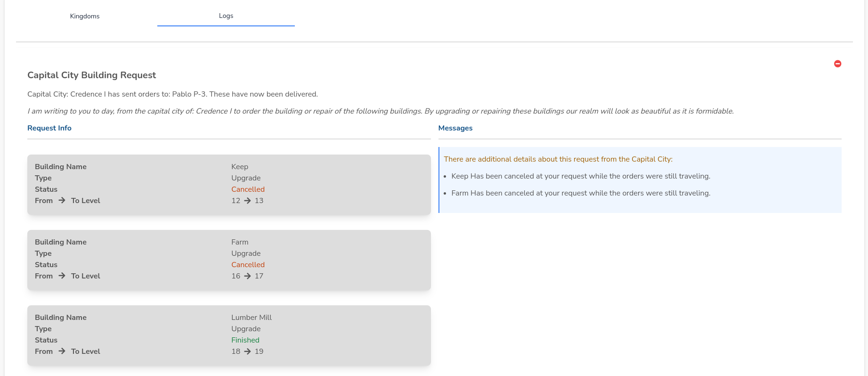Click the additional details notice text
The width and height of the screenshot is (868, 376).
(x=558, y=159)
